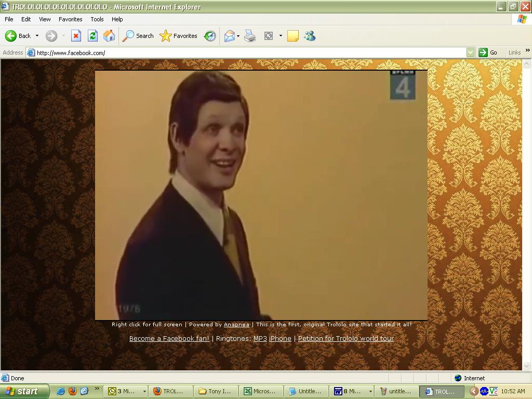The image size is (532, 399).
Task: Open 'Petition for Trololo world tour' link
Action: click(345, 338)
